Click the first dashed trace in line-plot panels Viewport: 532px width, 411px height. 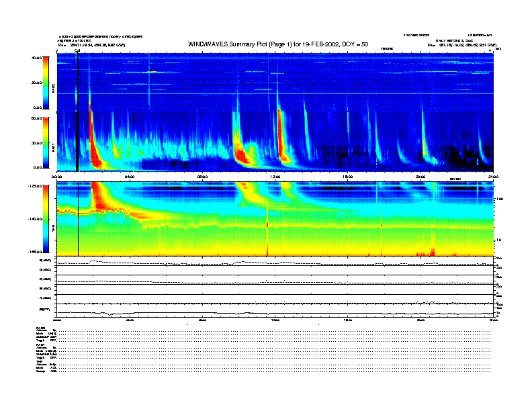[275, 263]
